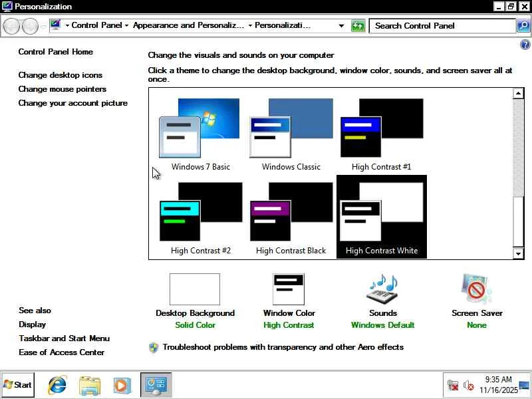Open the Start menu
This screenshot has width=532, height=399.
[18, 385]
